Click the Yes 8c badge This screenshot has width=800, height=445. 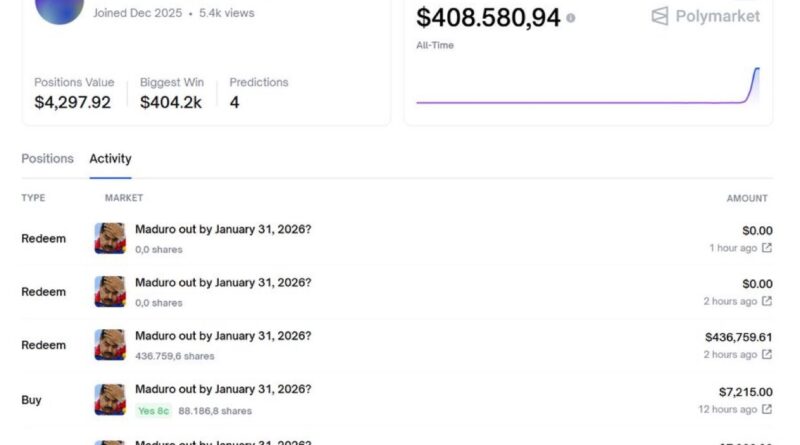pyautogui.click(x=154, y=410)
